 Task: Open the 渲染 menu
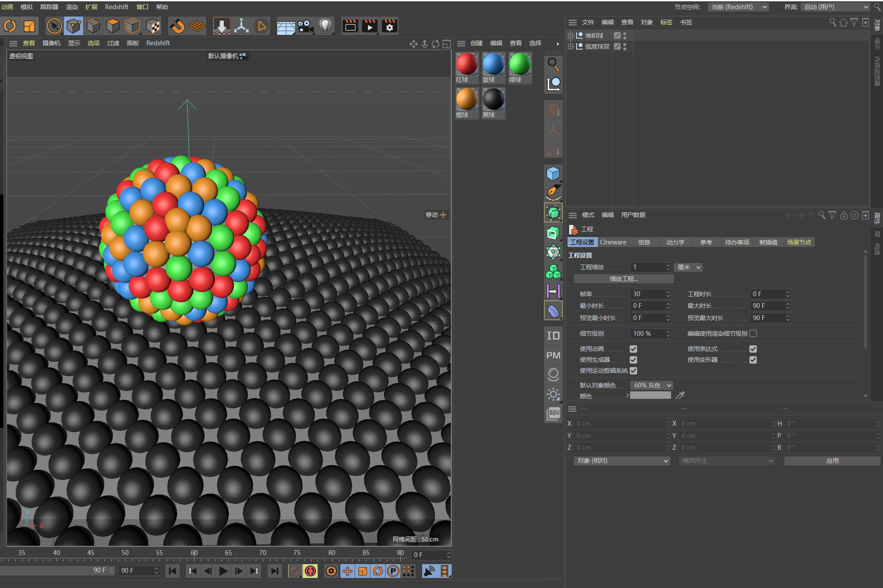tap(72, 7)
